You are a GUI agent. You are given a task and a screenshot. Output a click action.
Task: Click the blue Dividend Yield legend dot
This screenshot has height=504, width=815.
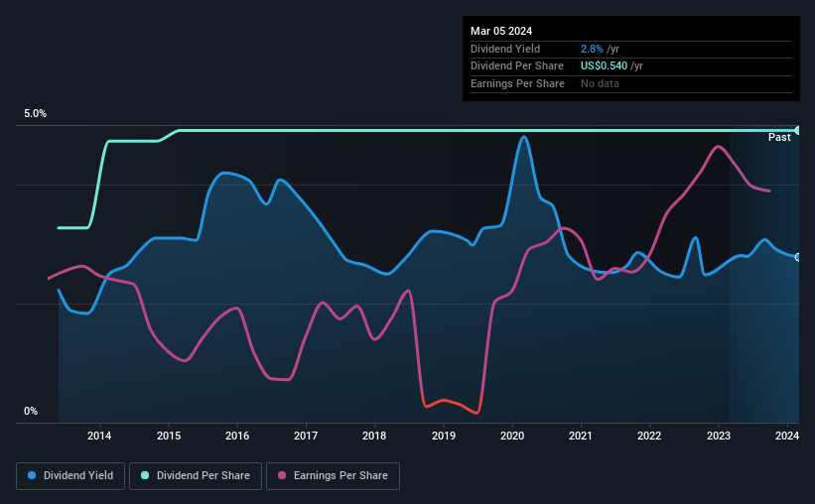32,475
